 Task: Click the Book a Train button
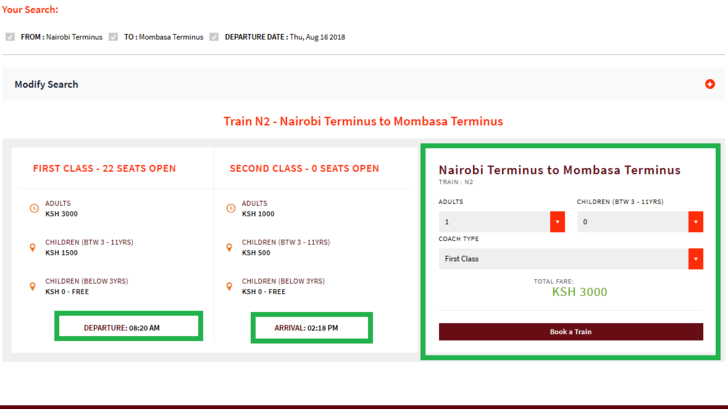coord(571,332)
